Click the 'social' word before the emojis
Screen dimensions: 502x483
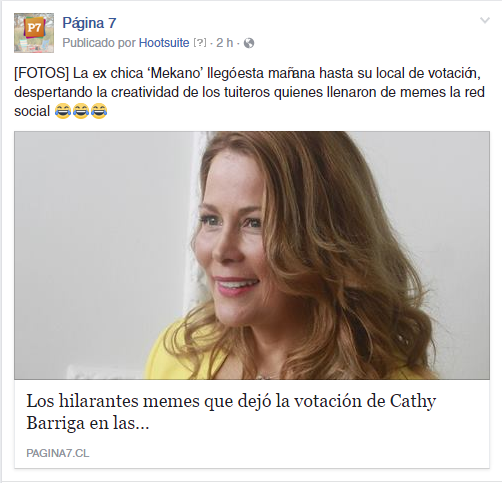pos(32,111)
